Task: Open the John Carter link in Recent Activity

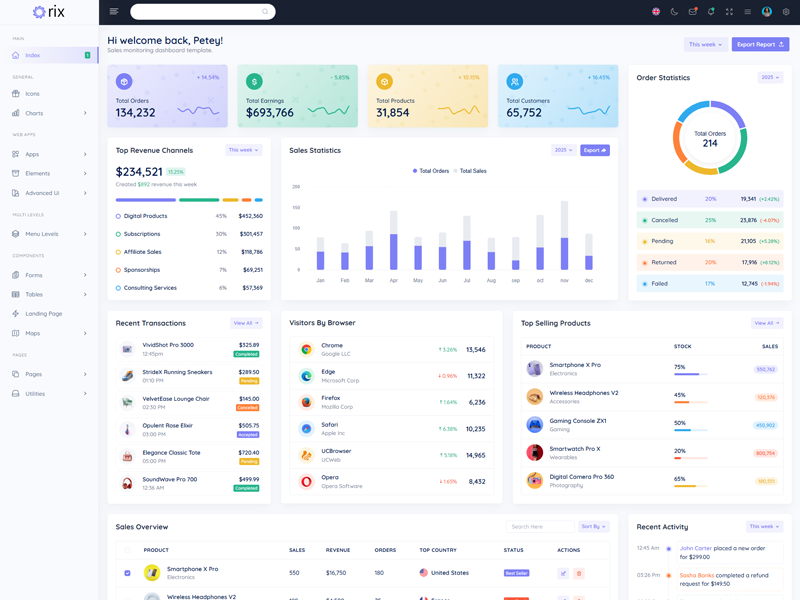Action: 697,548
